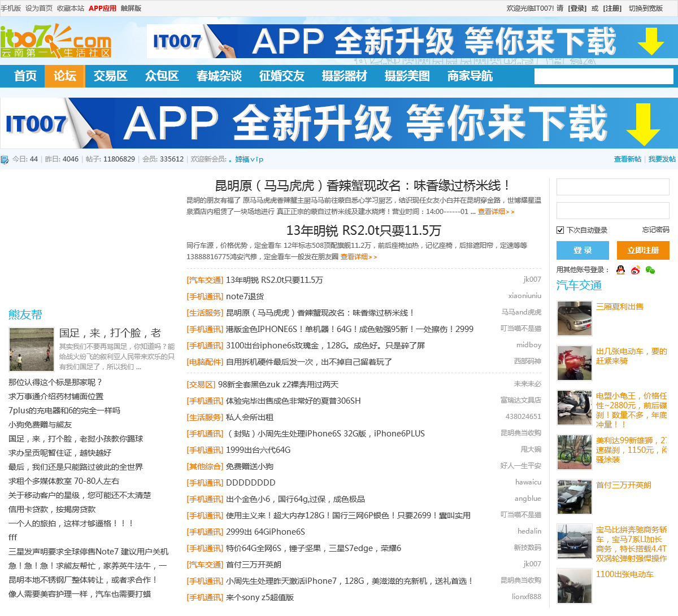Image resolution: width=678 pixels, height=616 pixels.
Task: Go to the 众包区 tab
Action: click(x=162, y=76)
